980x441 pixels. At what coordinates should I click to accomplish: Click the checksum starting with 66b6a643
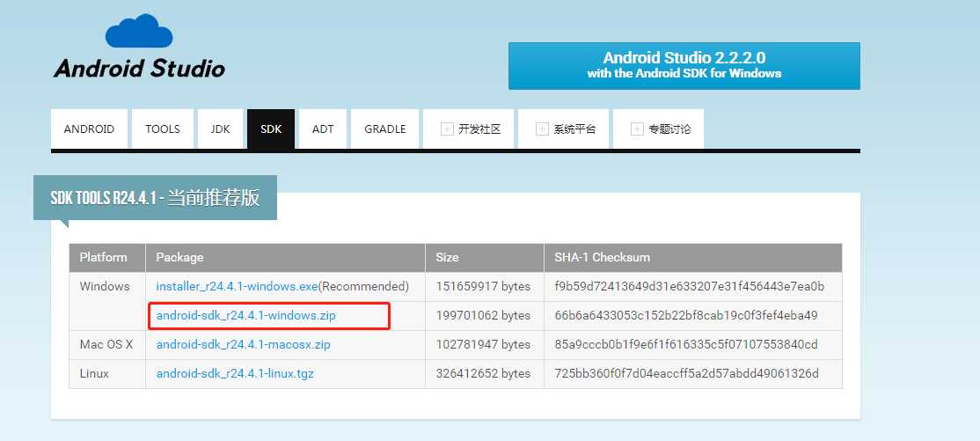(685, 315)
